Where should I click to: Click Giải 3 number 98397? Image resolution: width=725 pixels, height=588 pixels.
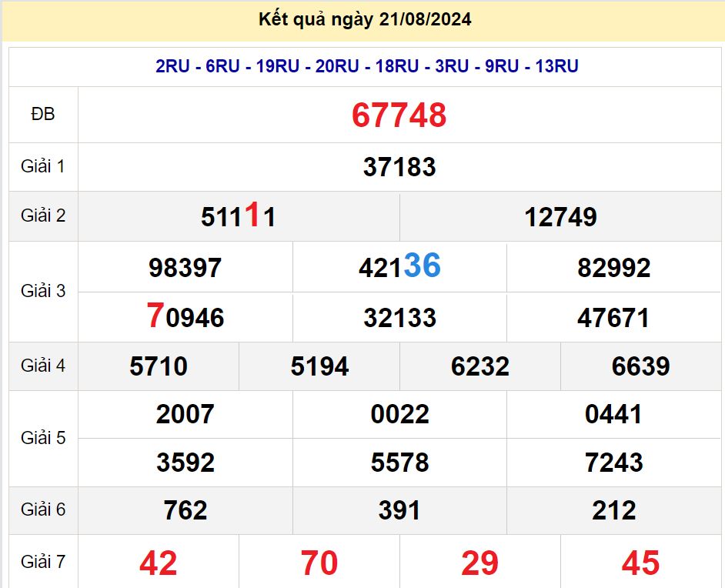coord(185,268)
